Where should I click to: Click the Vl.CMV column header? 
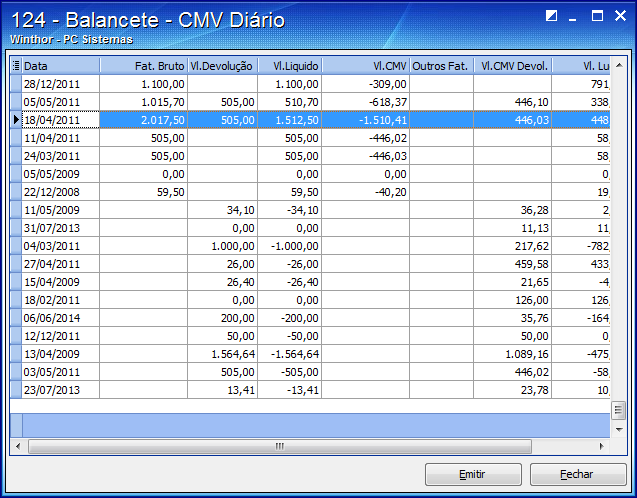(366, 66)
